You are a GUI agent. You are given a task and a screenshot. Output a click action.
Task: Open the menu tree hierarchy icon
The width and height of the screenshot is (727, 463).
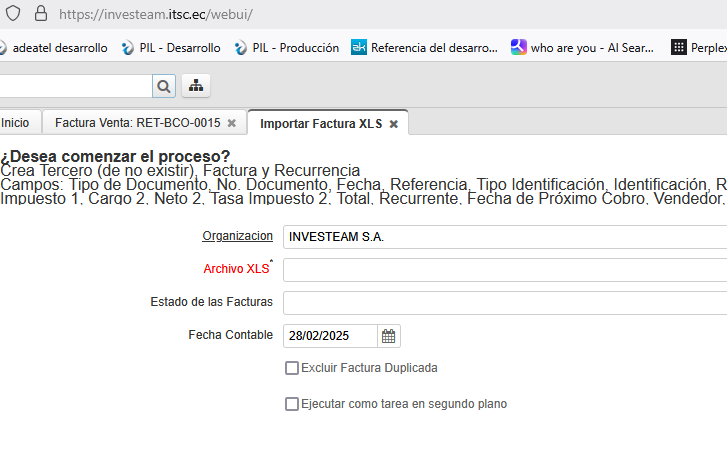coord(196,86)
